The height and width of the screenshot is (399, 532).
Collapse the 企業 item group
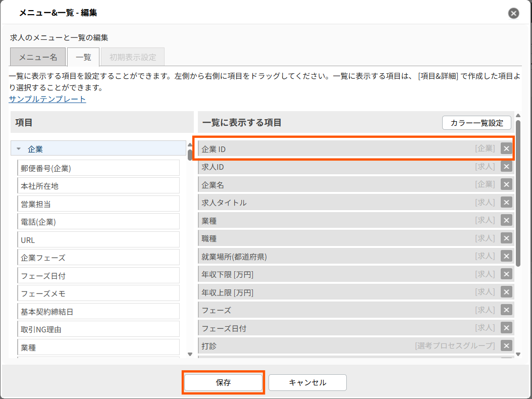tap(19, 148)
